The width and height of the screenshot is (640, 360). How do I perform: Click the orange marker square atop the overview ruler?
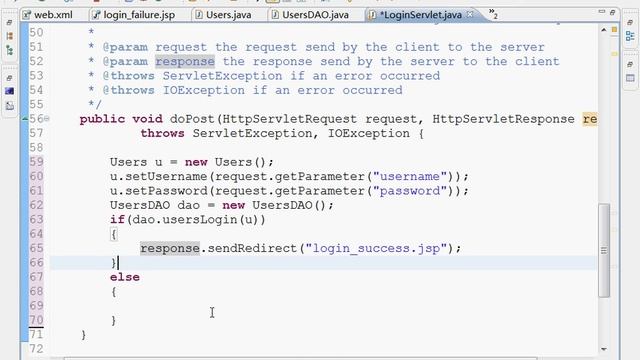point(614,29)
